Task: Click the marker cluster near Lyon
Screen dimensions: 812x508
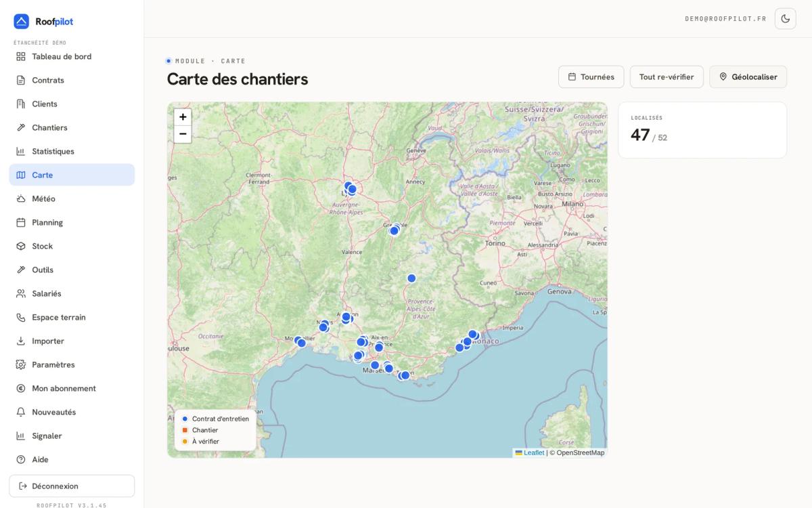Action: (350, 188)
